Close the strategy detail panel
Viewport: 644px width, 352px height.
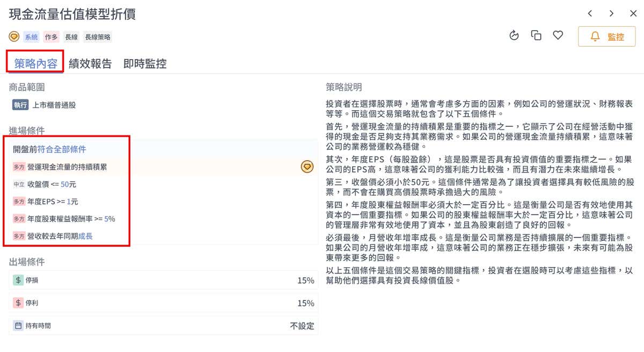pyautogui.click(x=633, y=13)
